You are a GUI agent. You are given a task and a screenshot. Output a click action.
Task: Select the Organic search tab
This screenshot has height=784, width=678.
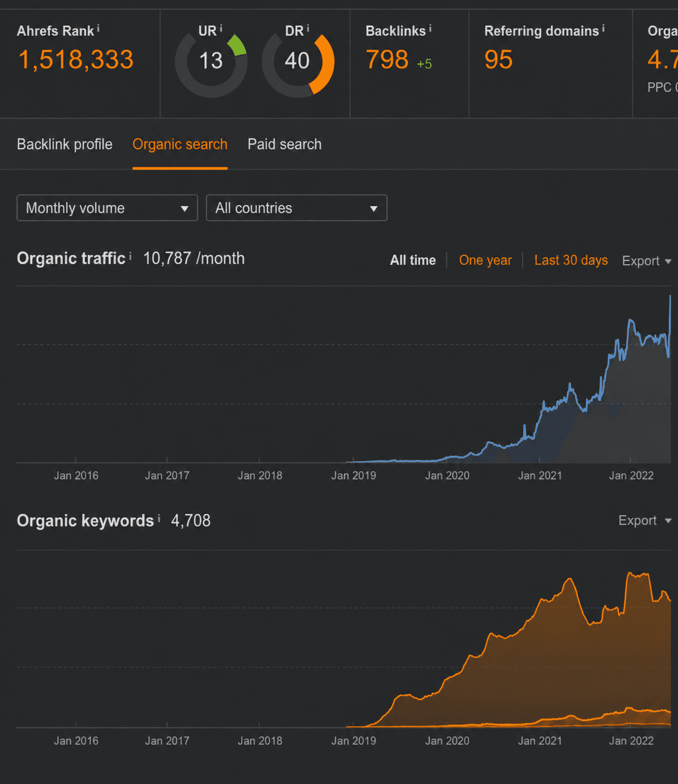point(180,144)
